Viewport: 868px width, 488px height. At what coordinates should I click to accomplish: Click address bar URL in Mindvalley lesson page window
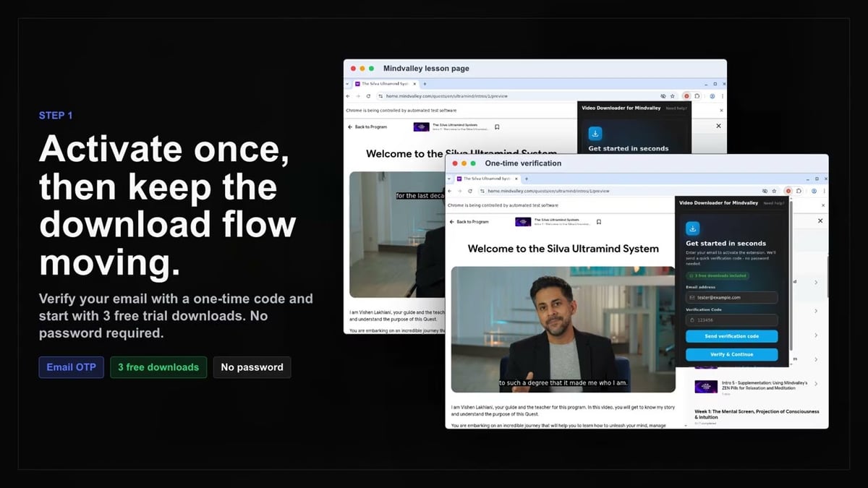447,96
